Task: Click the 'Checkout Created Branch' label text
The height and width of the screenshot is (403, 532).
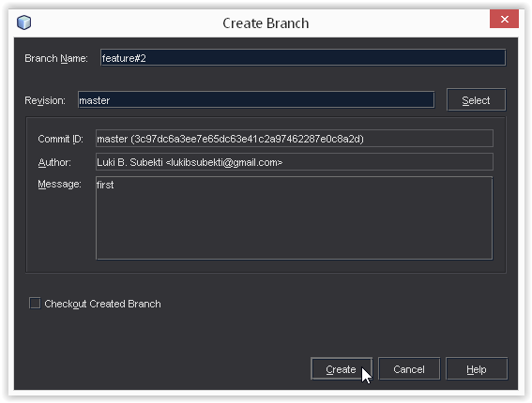Action: [102, 304]
